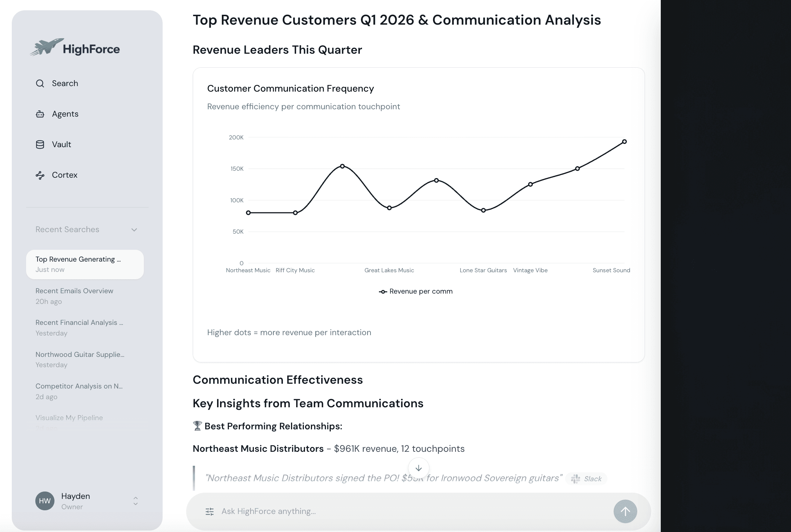
Task: Open the account switcher chevron beside Hayden
Action: coord(135,501)
